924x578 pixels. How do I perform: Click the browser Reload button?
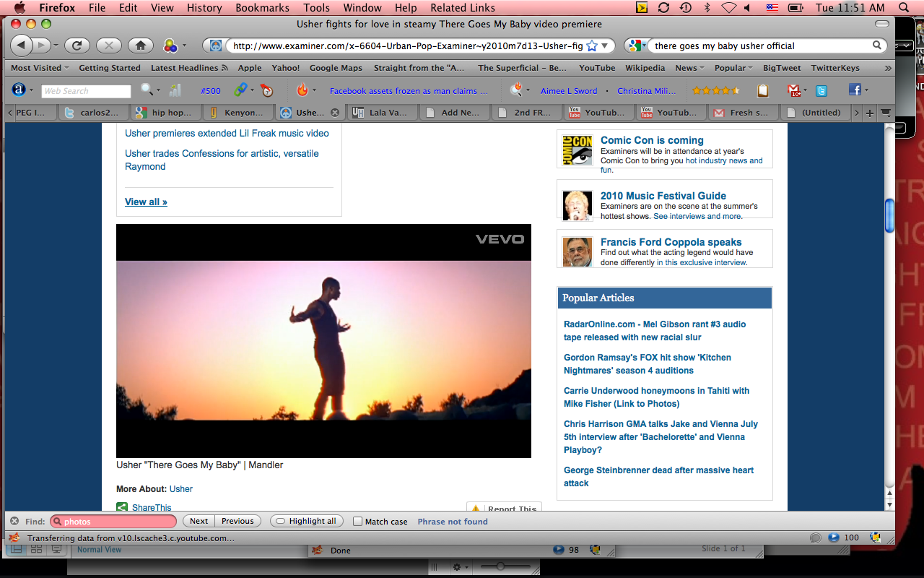(77, 46)
